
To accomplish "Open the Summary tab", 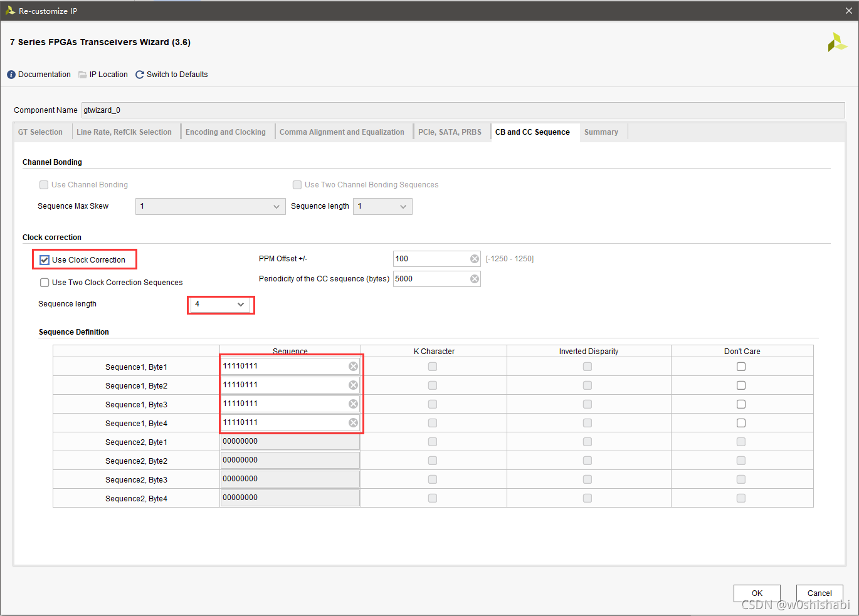I will [x=601, y=132].
